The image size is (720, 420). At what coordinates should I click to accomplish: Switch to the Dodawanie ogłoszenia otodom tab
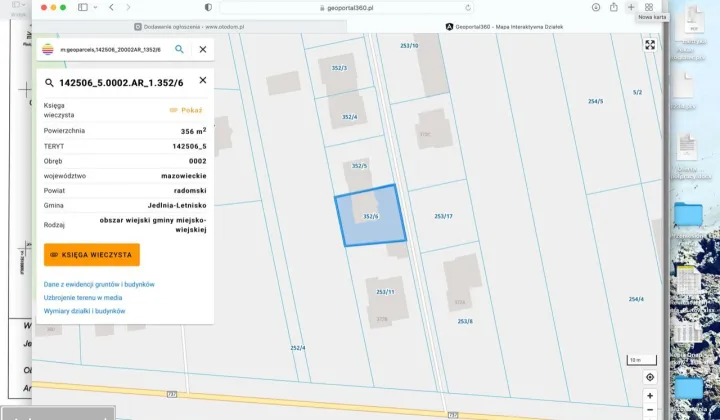(190, 27)
